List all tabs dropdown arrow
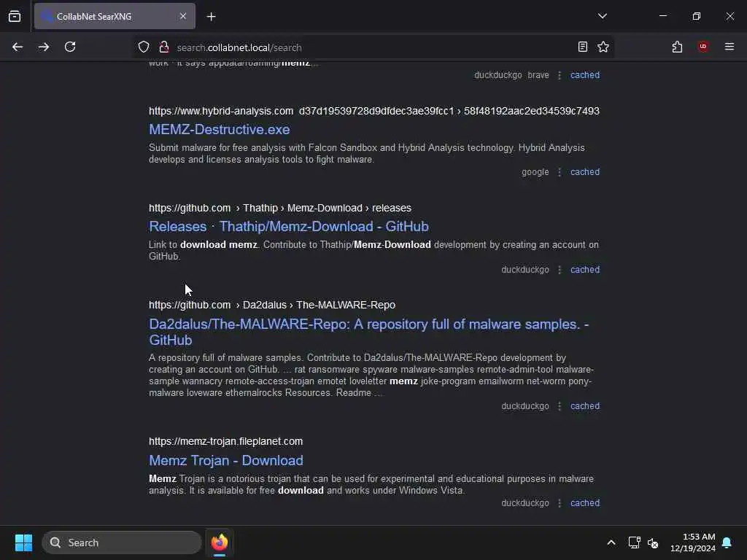747x560 pixels. tap(602, 16)
